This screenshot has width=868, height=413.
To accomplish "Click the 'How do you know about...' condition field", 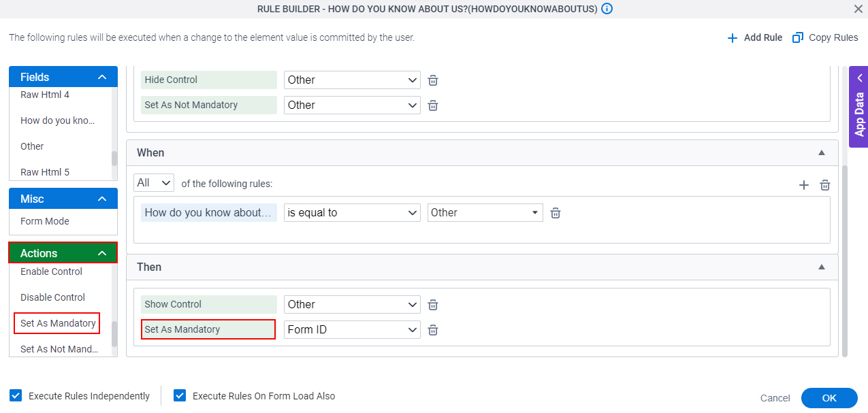I will [x=209, y=212].
